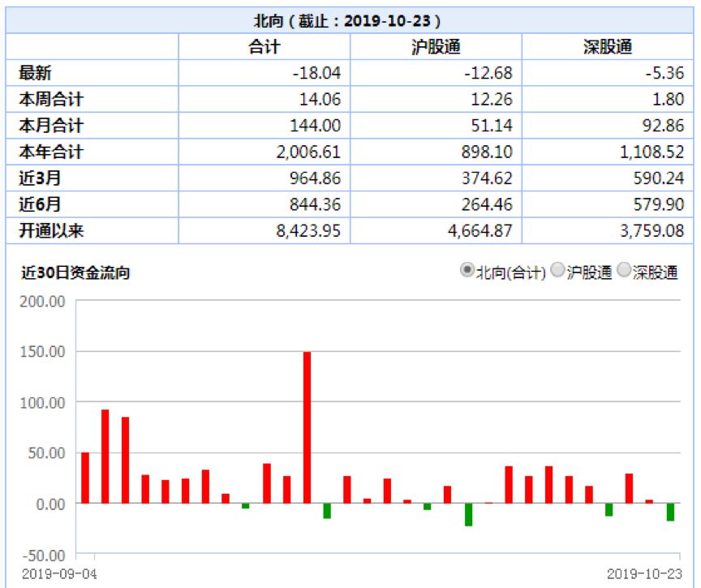
Task: Click the 898.10 cell
Action: click(488, 152)
